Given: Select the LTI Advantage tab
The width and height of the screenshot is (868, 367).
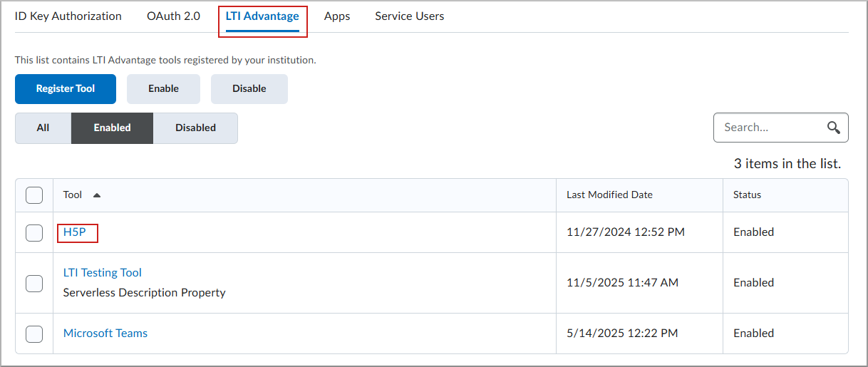Looking at the screenshot, I should tap(262, 16).
